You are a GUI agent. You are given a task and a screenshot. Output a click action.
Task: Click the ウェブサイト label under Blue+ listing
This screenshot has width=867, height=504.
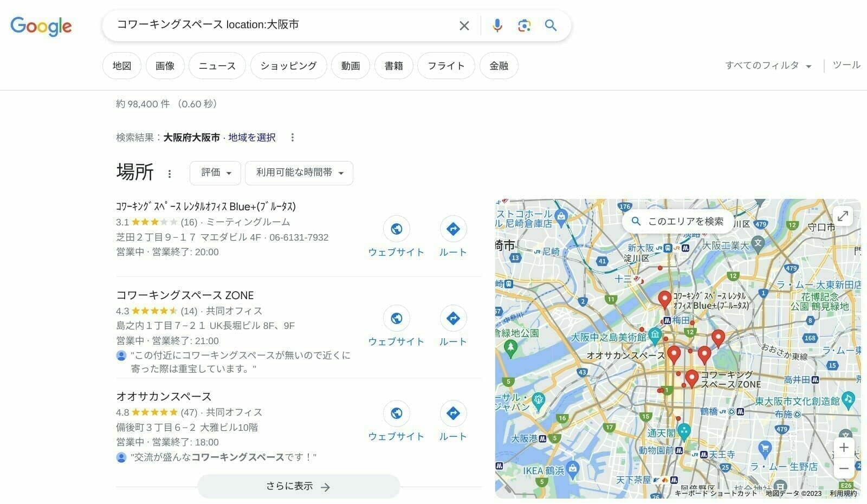tap(397, 253)
